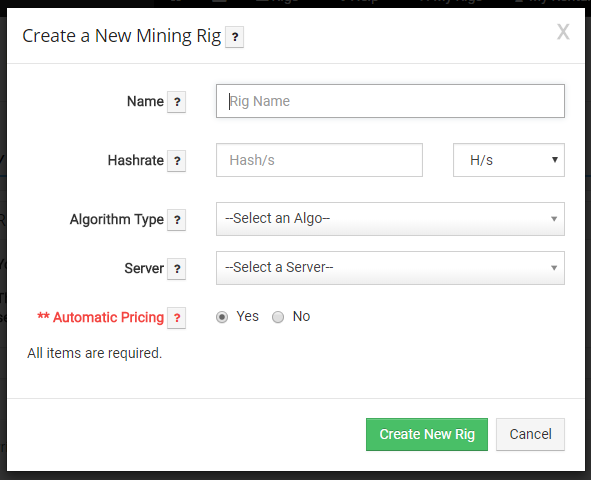Select Yes for Automatic Pricing

[x=222, y=317]
